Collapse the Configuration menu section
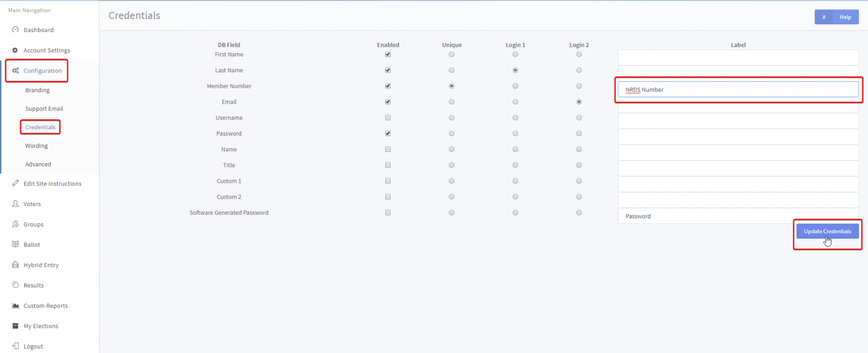The height and width of the screenshot is (353, 868). 42,70
